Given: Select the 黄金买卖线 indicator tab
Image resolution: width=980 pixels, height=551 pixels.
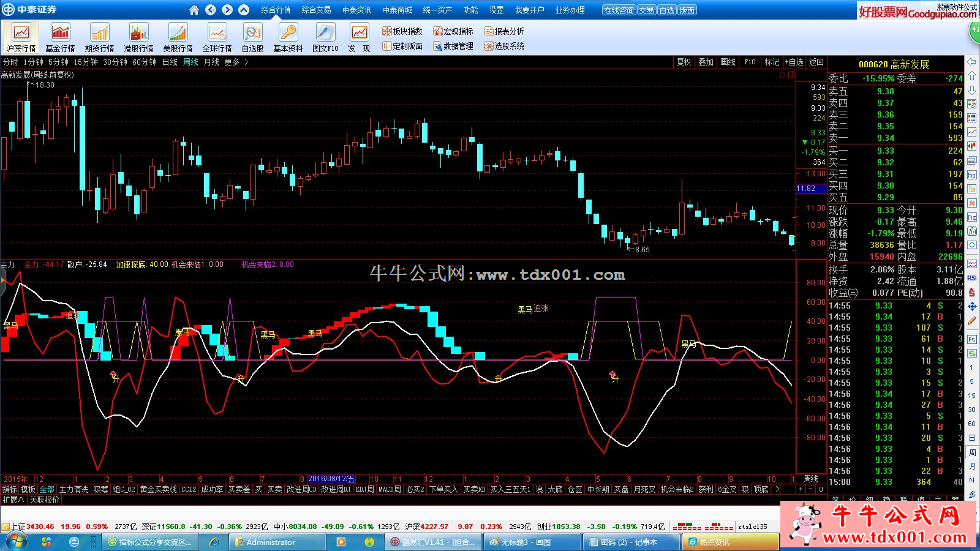Looking at the screenshot, I should 158,489.
